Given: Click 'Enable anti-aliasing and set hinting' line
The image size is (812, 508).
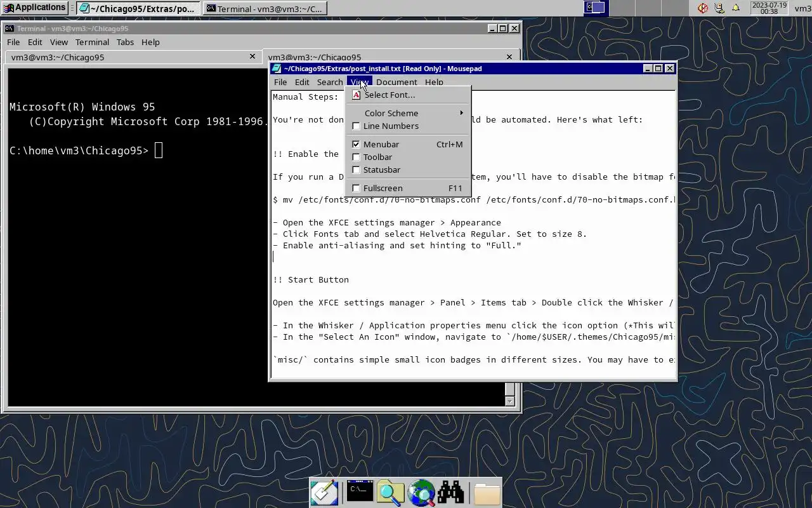Looking at the screenshot, I should [x=397, y=245].
